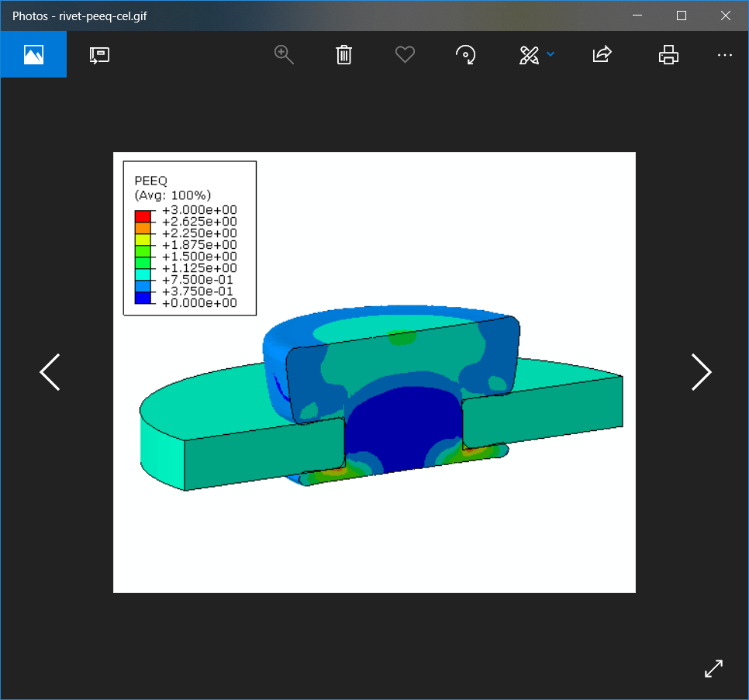Open the Collection view with the picture icon
This screenshot has width=749, height=700.
tap(33, 54)
